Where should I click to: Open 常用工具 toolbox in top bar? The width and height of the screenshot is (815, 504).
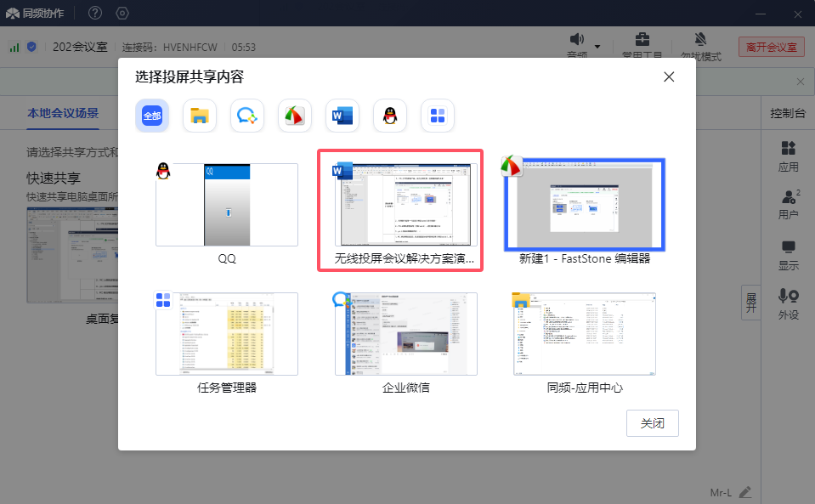coord(642,41)
